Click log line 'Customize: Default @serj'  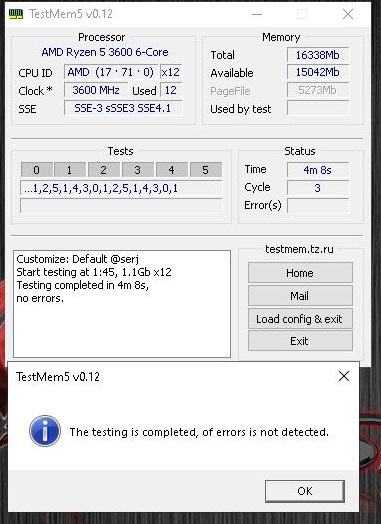pos(78,259)
